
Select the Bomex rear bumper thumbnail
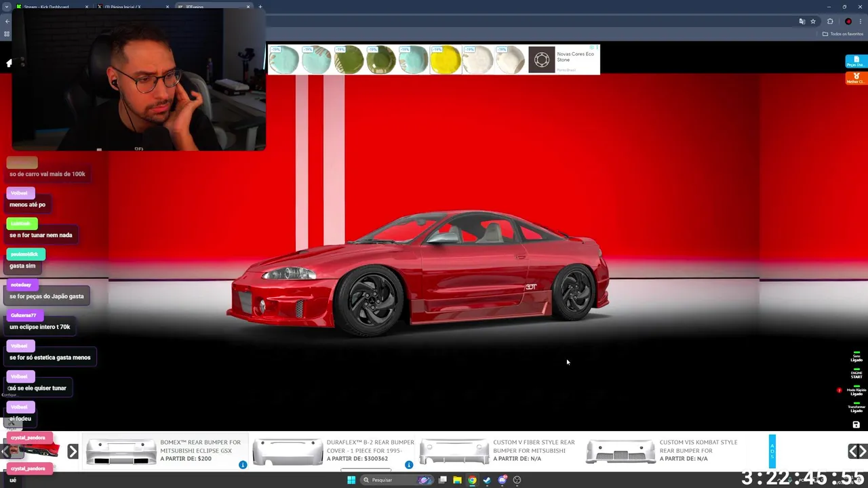121,451
